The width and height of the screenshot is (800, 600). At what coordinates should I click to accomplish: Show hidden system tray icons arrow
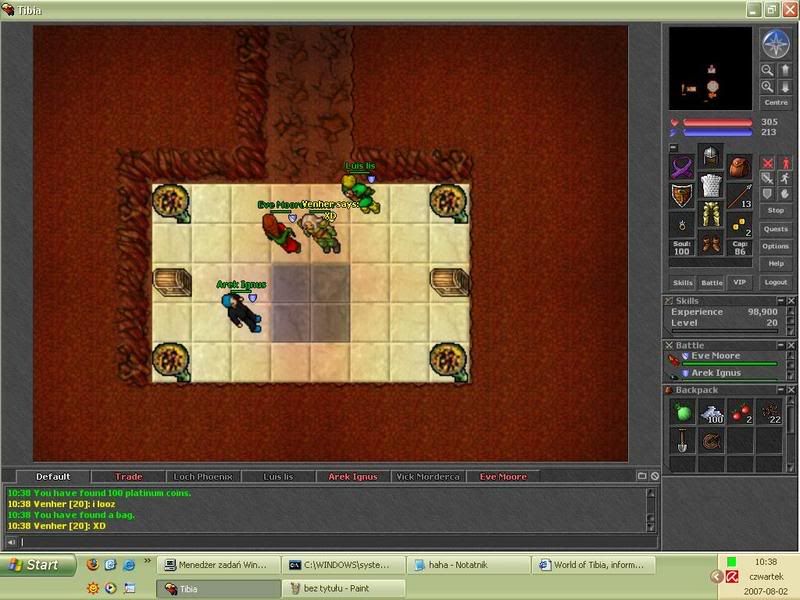(717, 577)
